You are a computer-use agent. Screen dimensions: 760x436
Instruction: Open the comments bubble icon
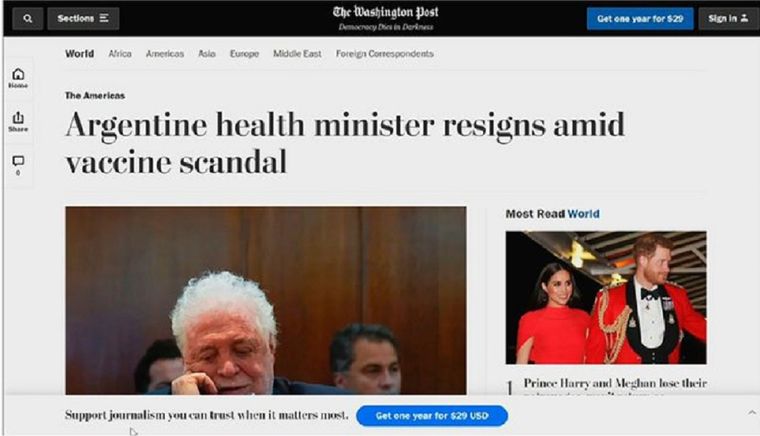coord(18,165)
